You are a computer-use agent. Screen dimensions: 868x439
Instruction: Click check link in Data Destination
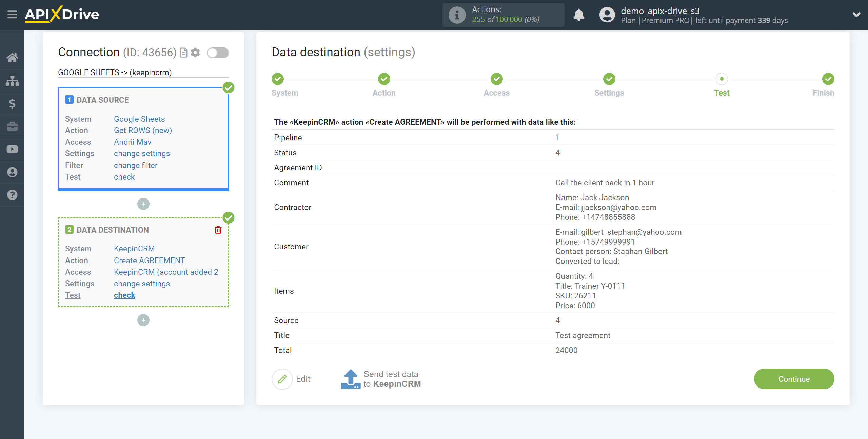click(124, 295)
